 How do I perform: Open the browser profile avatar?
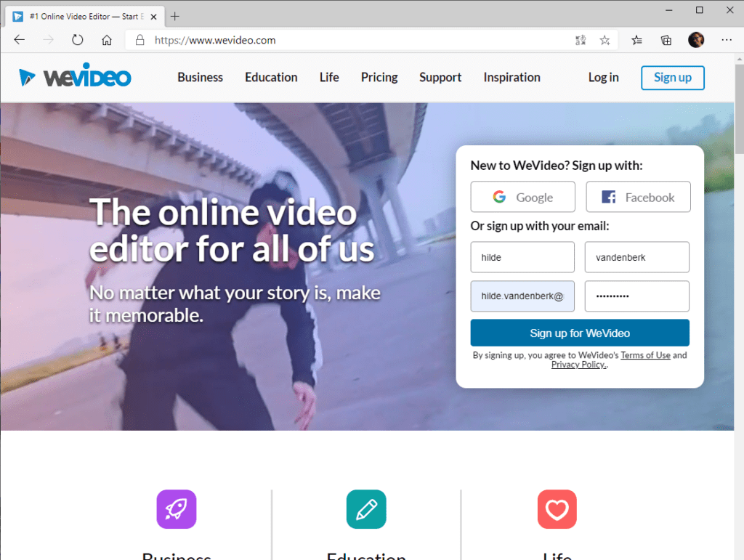point(696,40)
